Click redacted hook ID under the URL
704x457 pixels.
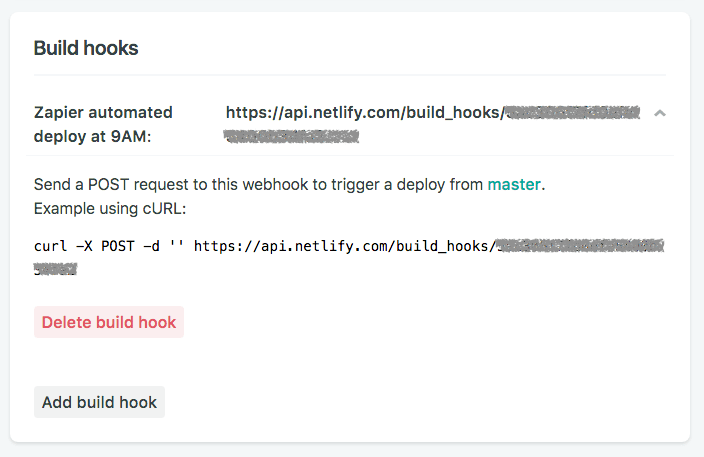pos(291,136)
